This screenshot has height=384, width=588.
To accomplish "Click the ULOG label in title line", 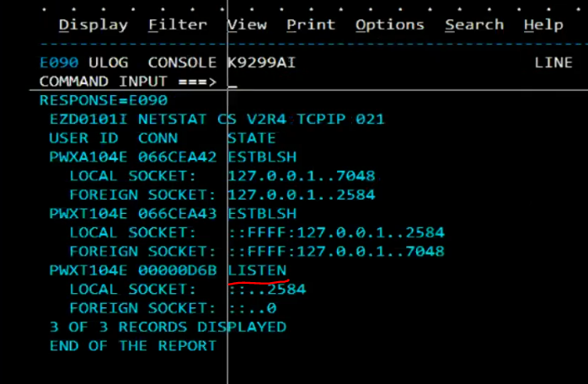I will [x=109, y=62].
